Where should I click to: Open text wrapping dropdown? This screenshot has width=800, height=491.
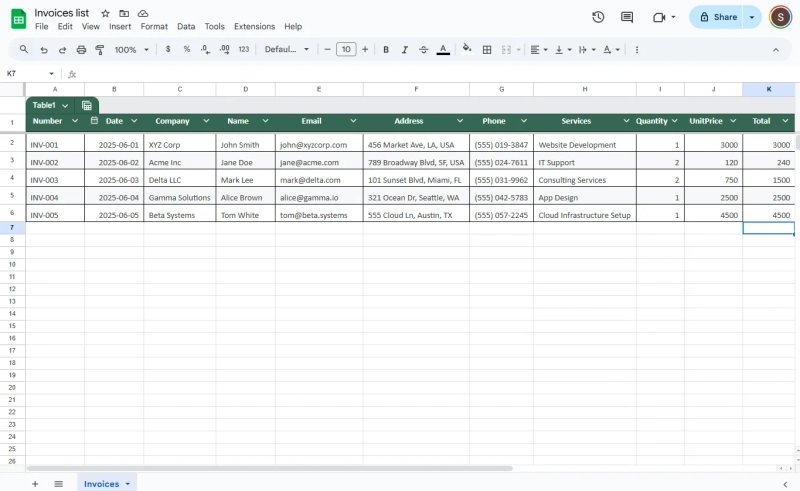pos(587,50)
